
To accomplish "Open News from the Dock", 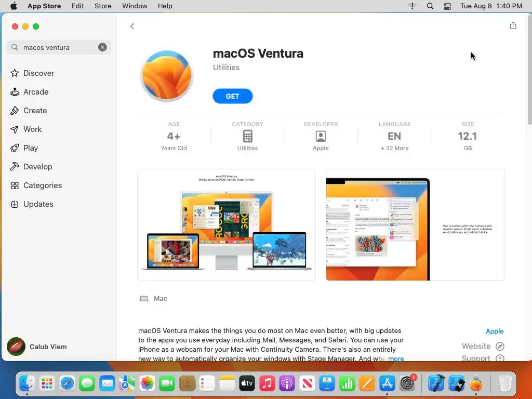I will coord(307,383).
